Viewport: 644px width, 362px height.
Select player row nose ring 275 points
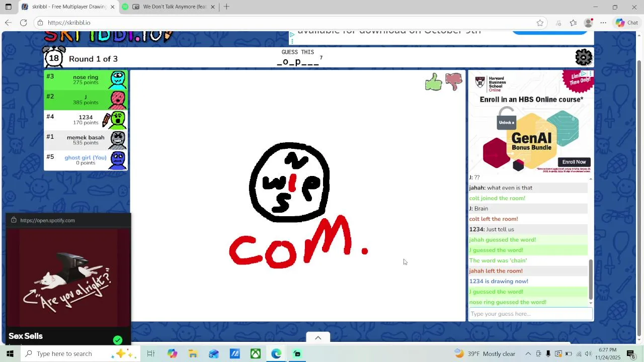86,79
